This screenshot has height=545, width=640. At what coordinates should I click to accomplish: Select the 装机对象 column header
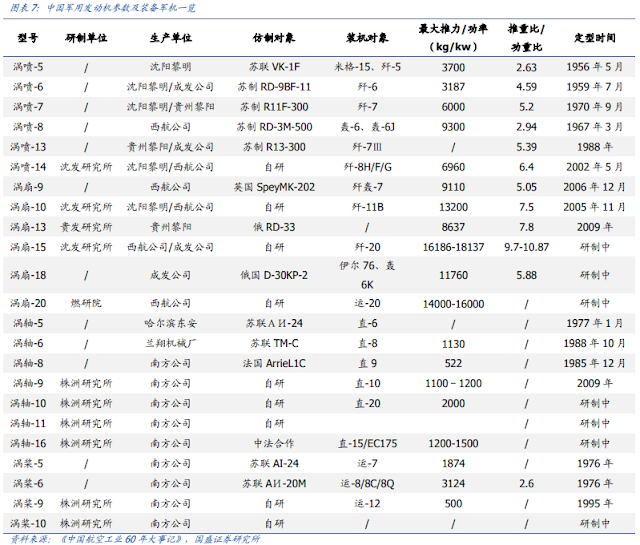367,38
